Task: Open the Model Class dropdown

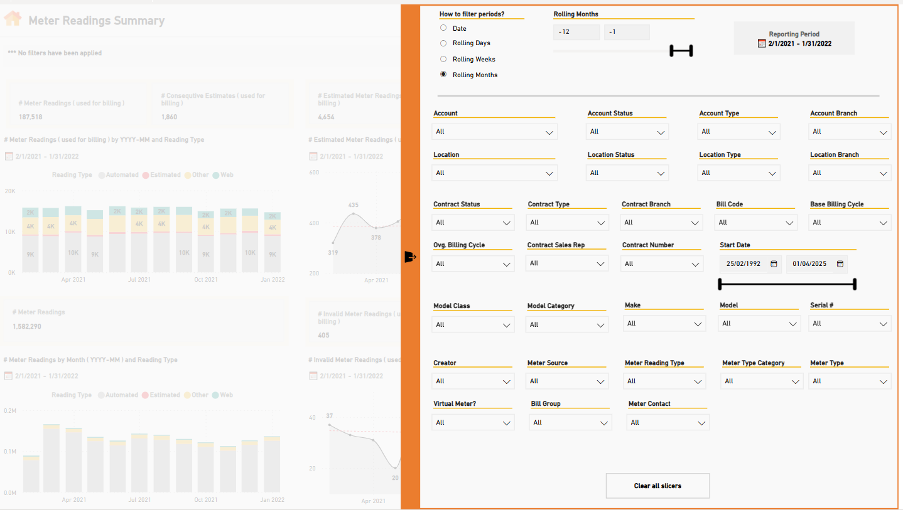Action: pyautogui.click(x=473, y=325)
